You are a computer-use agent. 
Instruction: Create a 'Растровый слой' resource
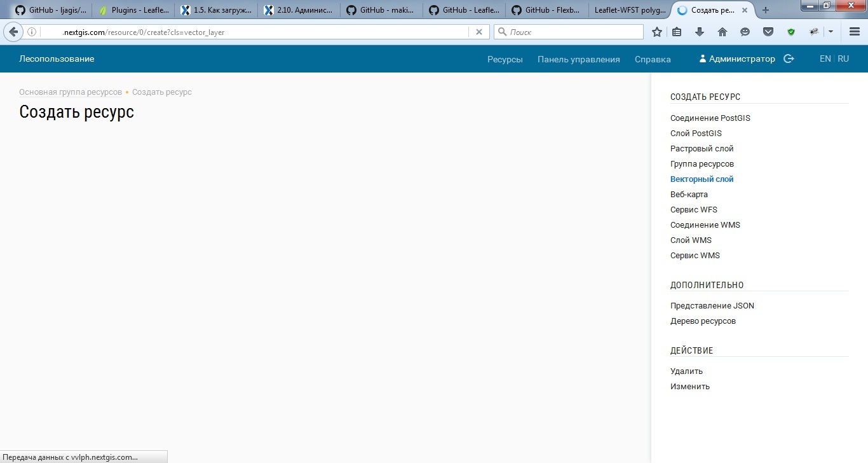pyautogui.click(x=702, y=149)
